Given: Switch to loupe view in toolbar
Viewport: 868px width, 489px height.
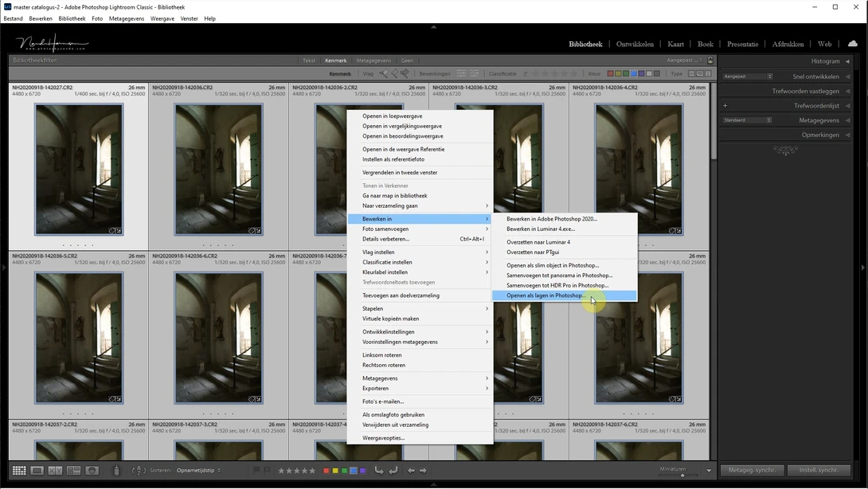Looking at the screenshot, I should click(x=37, y=470).
